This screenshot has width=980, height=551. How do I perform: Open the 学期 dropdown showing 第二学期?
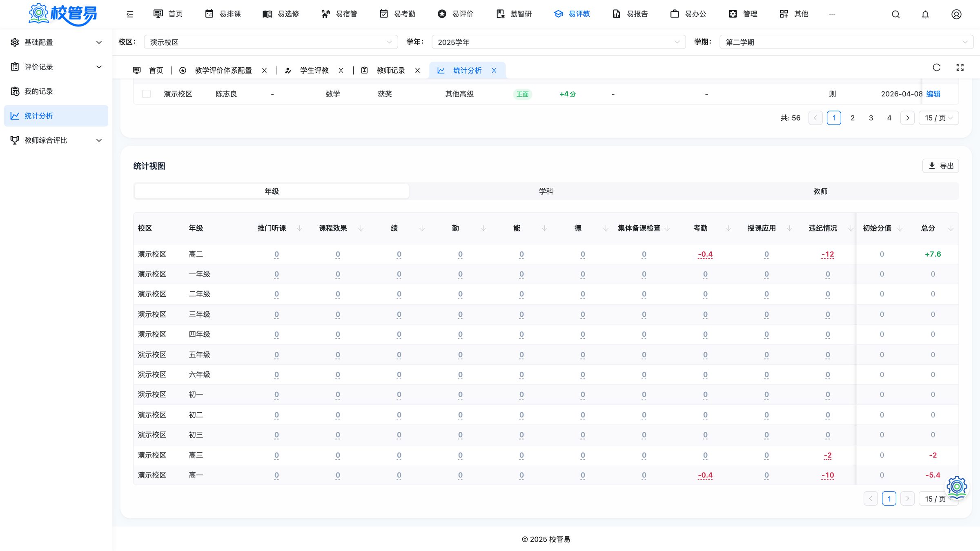(x=846, y=42)
